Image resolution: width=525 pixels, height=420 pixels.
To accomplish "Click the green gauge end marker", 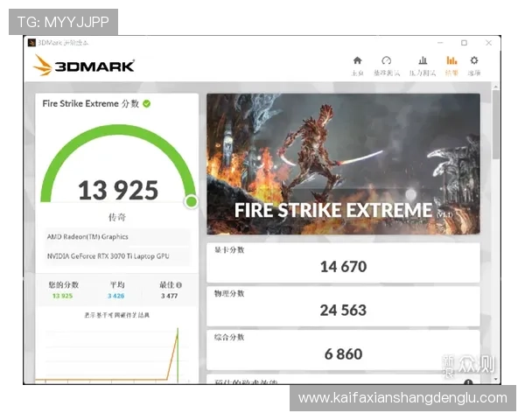I will [x=191, y=201].
